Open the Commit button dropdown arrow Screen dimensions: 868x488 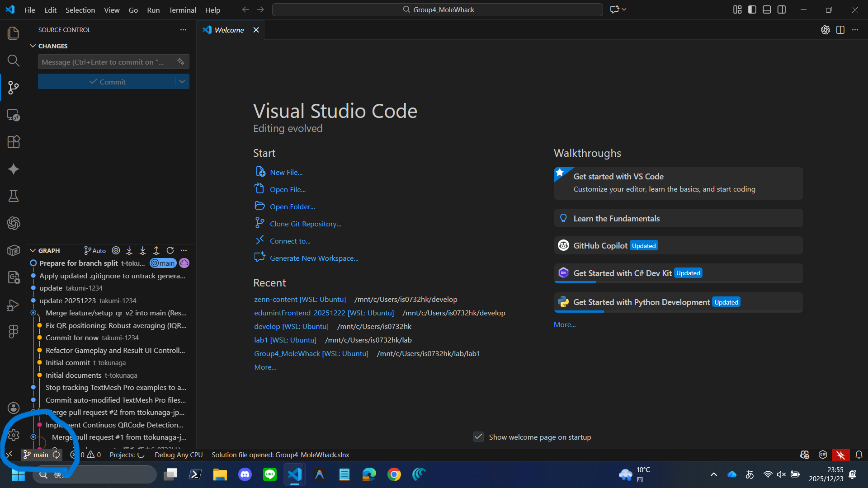182,82
